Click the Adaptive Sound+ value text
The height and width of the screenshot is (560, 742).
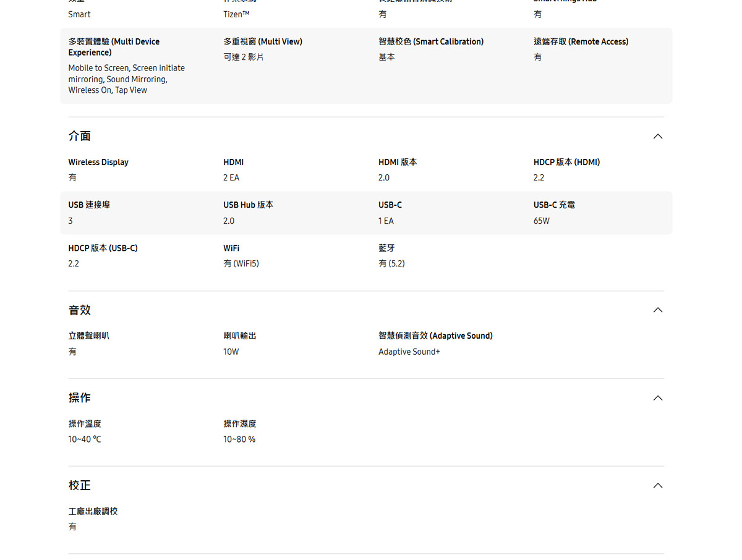[409, 352]
